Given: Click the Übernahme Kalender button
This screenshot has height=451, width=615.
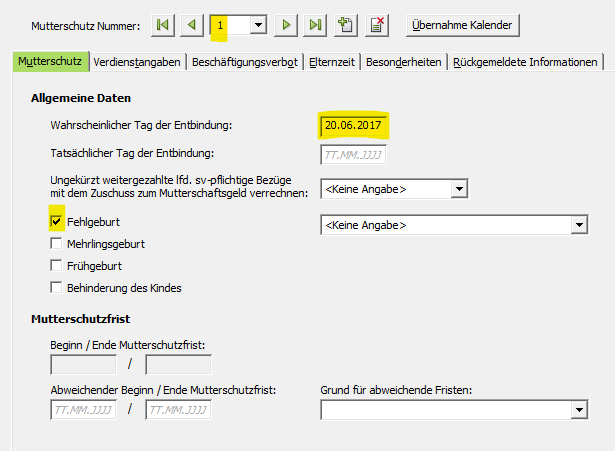Looking at the screenshot, I should coord(462,25).
